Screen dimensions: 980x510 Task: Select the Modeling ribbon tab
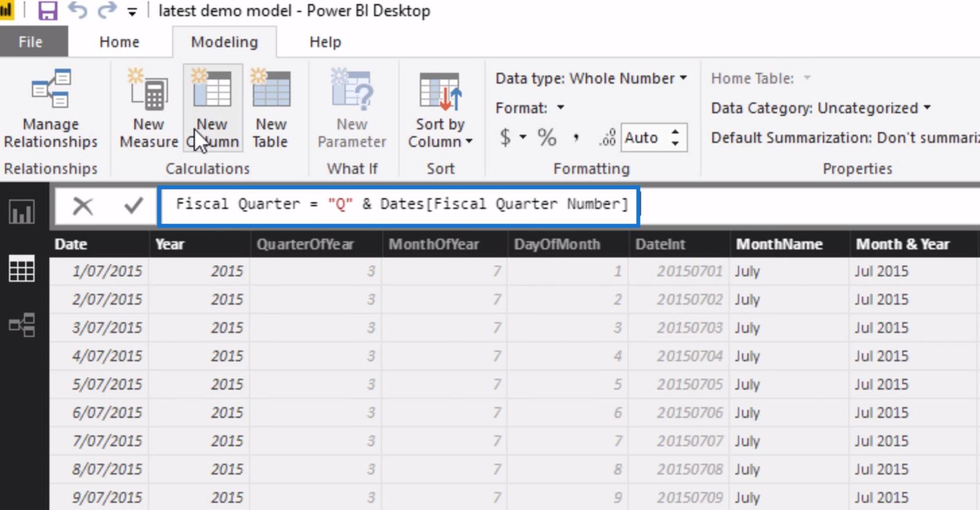pos(224,42)
